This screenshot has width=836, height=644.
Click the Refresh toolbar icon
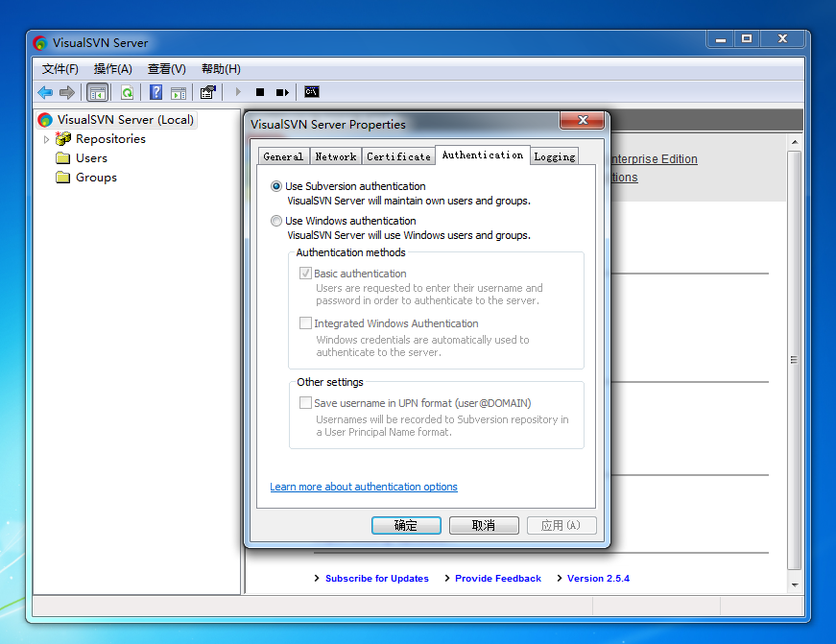(127, 93)
